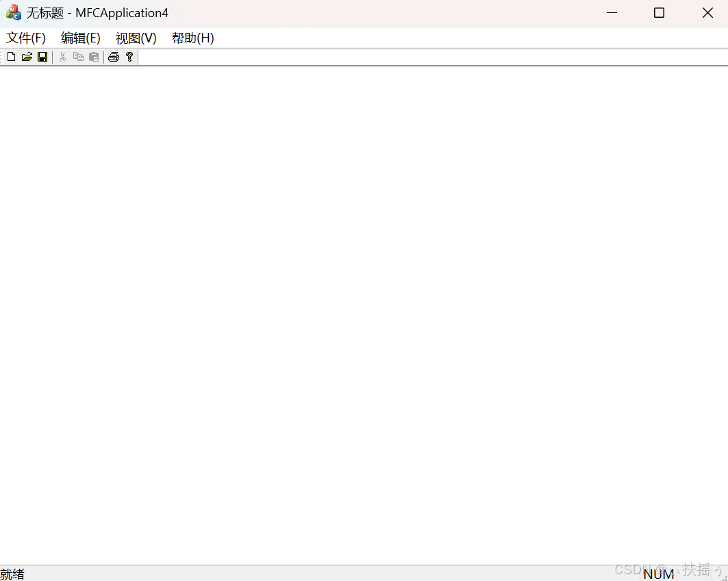Maximize the MFCApplication4 window
Screen dimensions: 728x581
660,13
